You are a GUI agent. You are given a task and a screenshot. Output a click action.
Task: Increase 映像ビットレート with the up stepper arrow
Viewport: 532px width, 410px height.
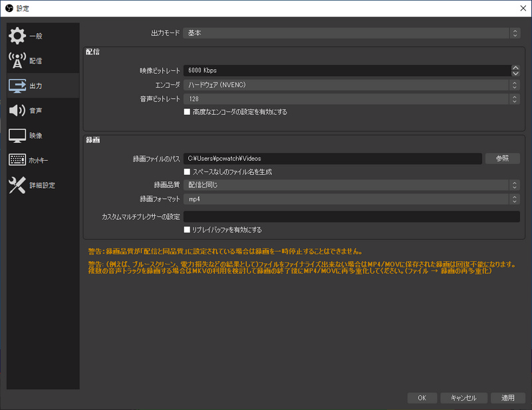tap(515, 66)
